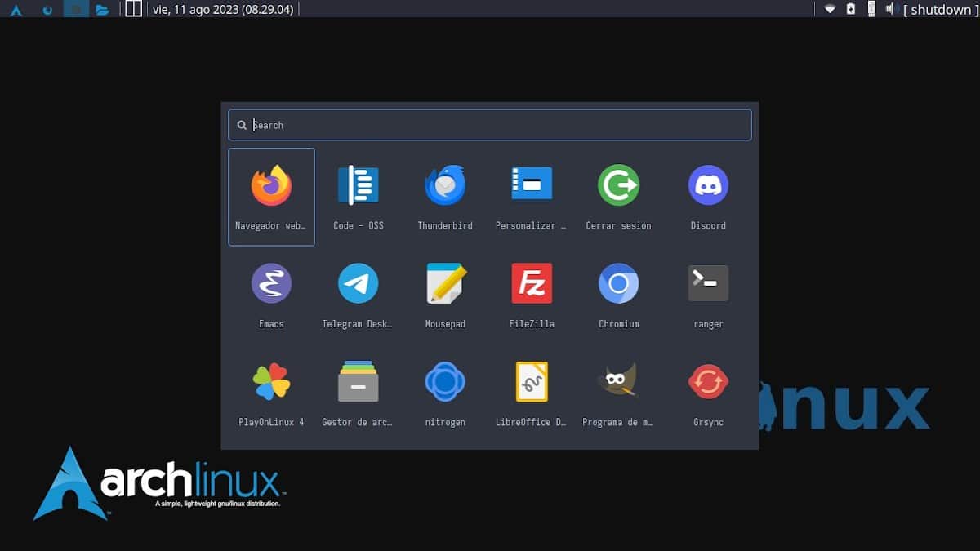The width and height of the screenshot is (980, 551).
Task: Open the volume speaker tray icon
Action: 892,9
